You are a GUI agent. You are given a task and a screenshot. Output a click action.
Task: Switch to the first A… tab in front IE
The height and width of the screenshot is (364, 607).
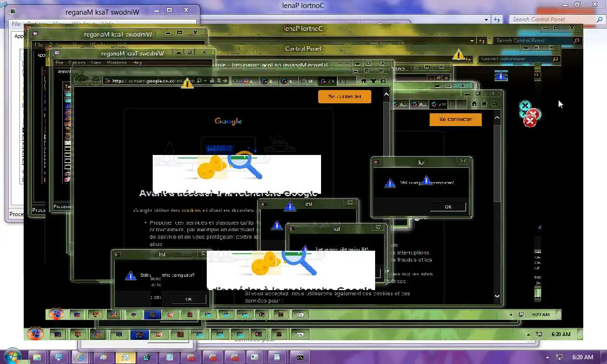[248, 81]
